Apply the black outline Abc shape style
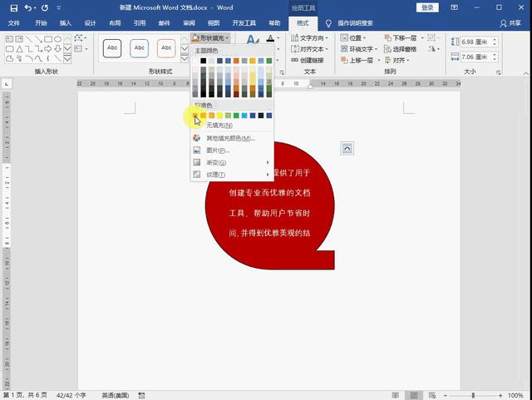 (x=112, y=48)
